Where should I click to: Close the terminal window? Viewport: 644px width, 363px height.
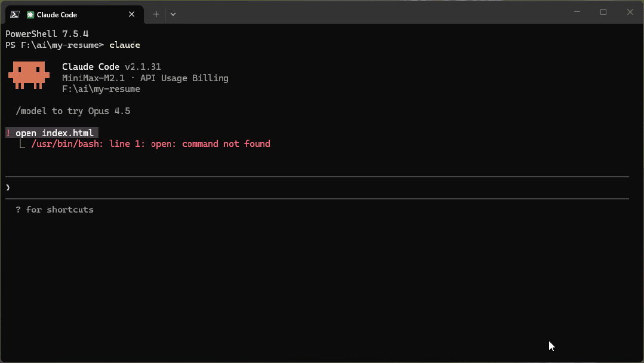pos(630,12)
